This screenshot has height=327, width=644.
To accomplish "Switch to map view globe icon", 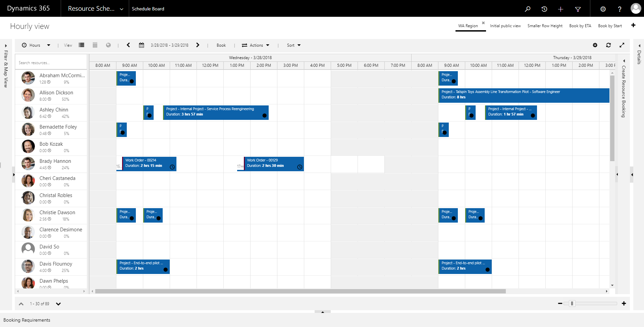I will (x=108, y=45).
